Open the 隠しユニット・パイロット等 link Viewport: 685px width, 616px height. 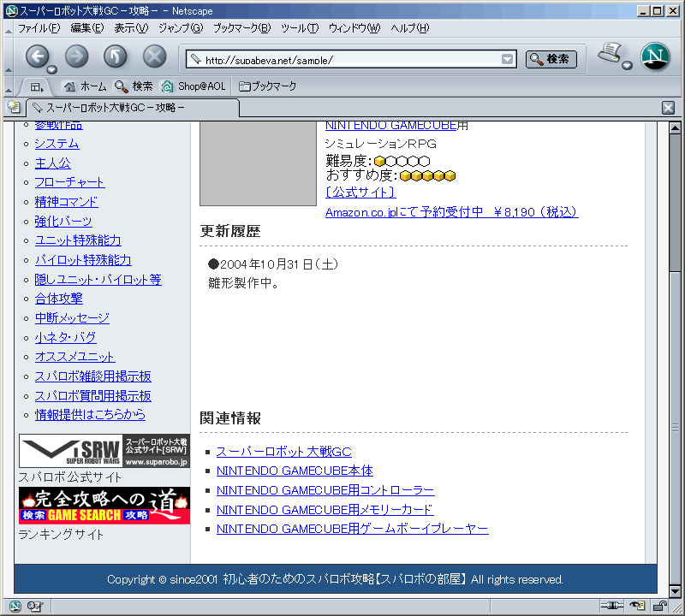pos(98,280)
